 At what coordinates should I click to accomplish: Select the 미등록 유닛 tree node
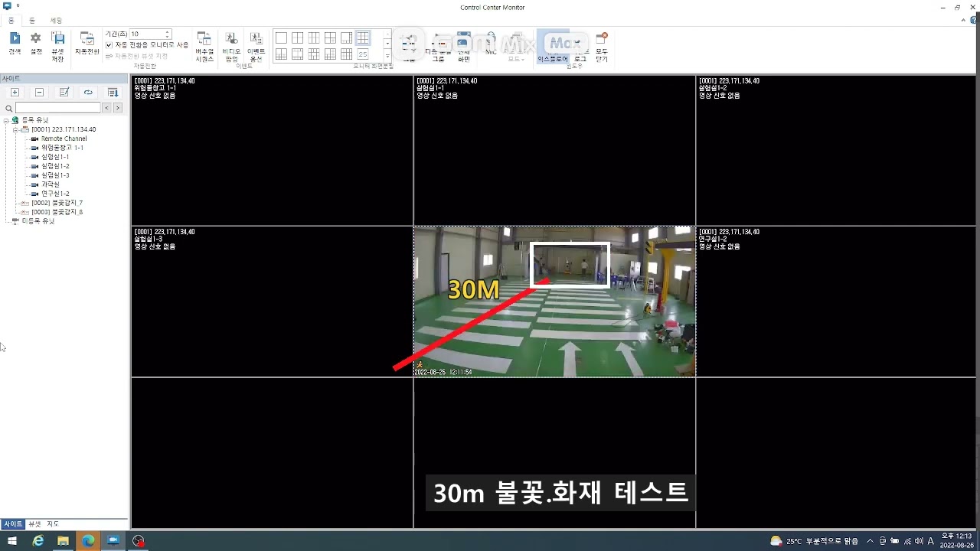point(38,220)
